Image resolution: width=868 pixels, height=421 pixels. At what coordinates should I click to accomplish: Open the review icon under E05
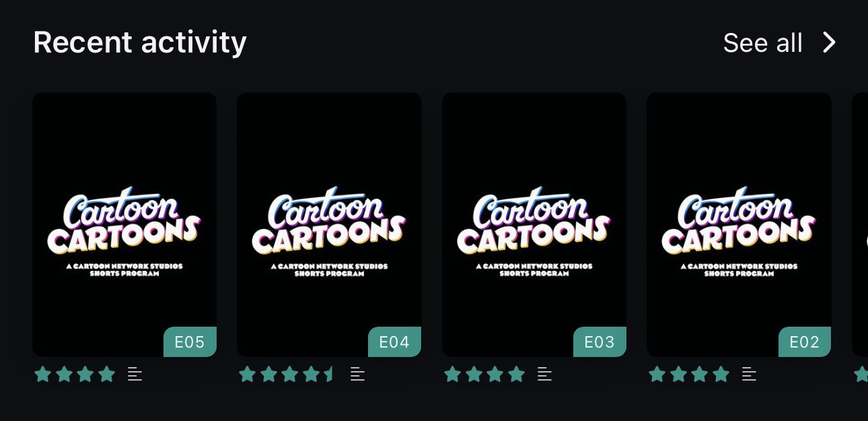[x=135, y=375]
